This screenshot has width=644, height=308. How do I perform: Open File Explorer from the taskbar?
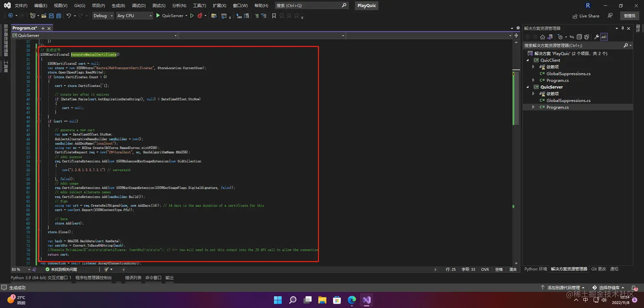[x=322, y=300]
